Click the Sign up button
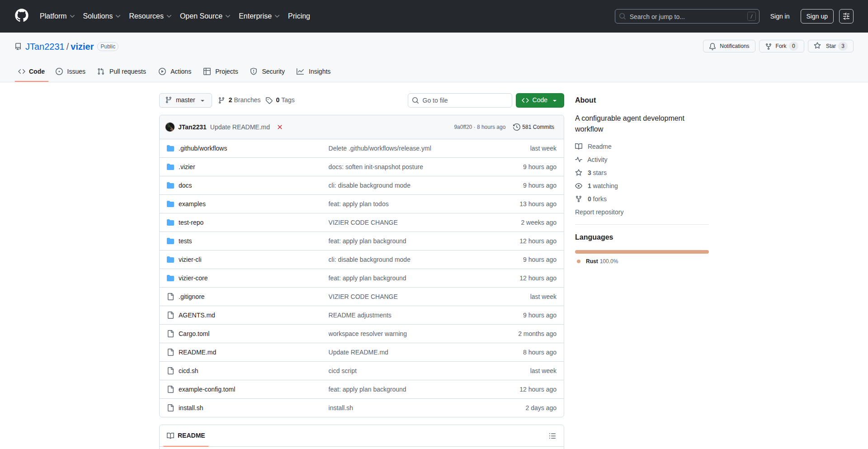Screen dimensions: 868x449 (816, 16)
